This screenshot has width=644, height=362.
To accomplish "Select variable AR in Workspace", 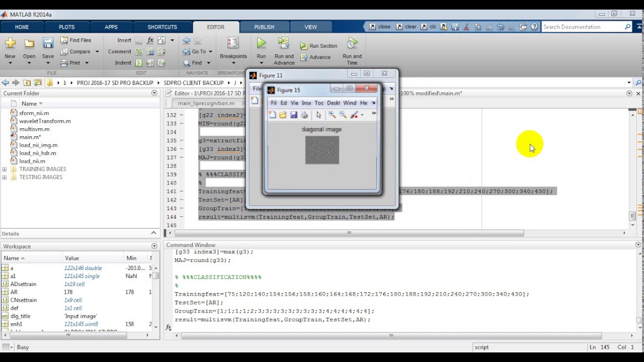I will pyautogui.click(x=14, y=292).
